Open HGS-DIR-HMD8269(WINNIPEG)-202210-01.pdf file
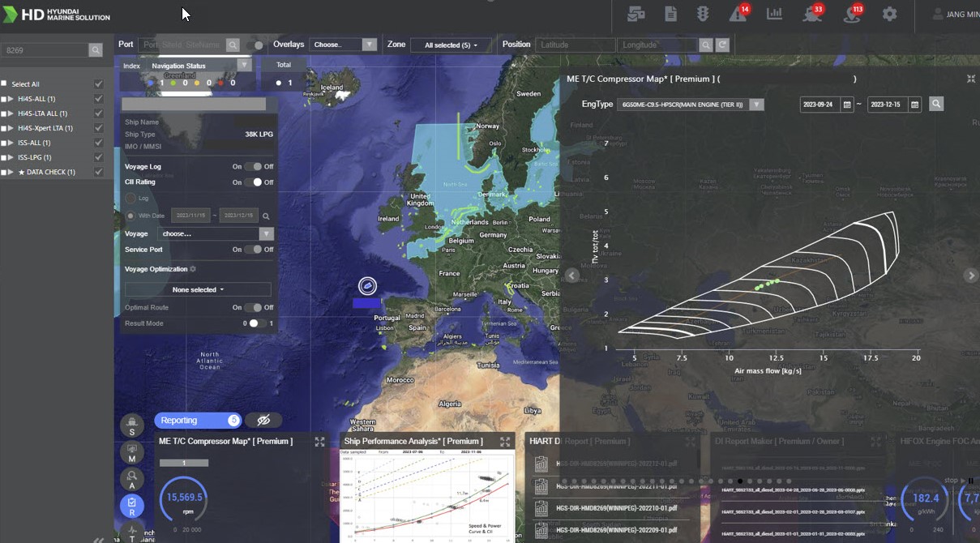The width and height of the screenshot is (980, 543). coord(616,508)
